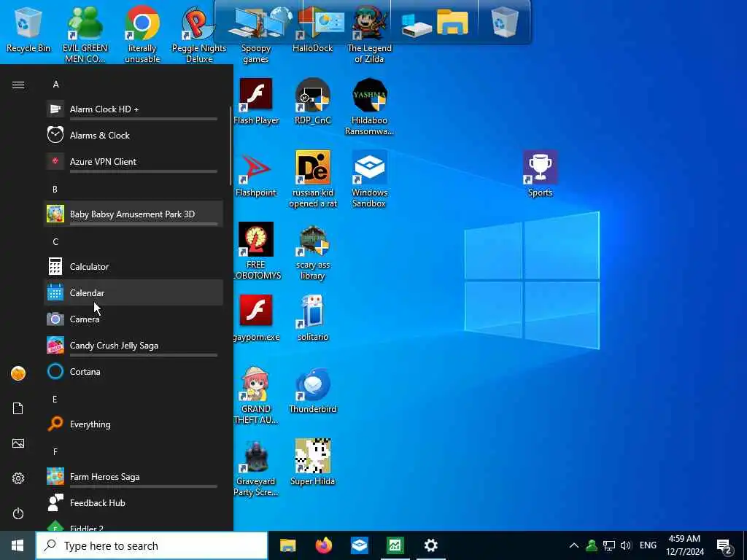Click the dock's recycle bin icon

(505, 22)
